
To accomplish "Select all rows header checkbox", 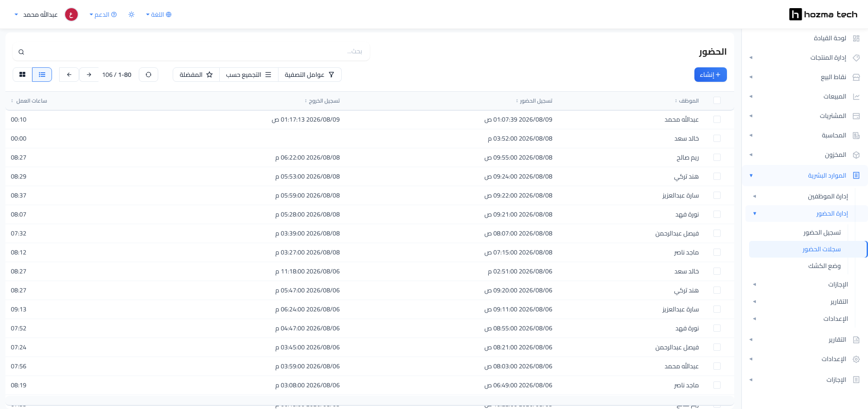I will click(717, 100).
